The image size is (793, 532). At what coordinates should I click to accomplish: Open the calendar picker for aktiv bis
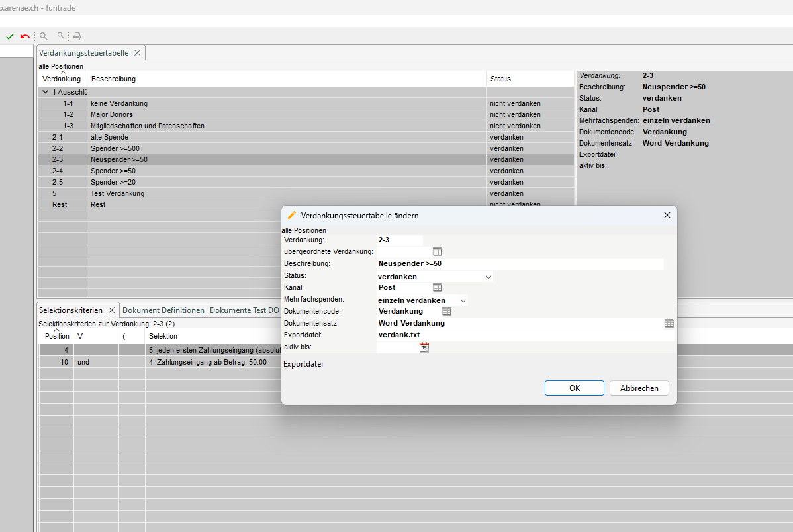pos(424,347)
